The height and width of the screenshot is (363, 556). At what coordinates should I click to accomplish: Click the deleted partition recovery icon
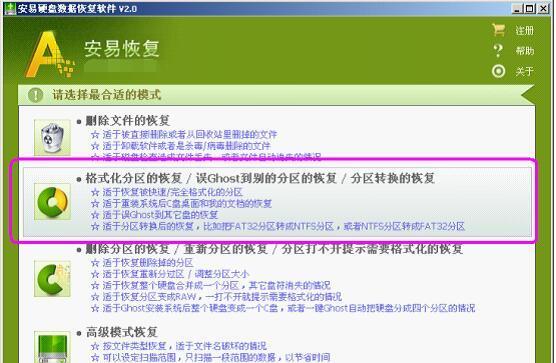coord(52,279)
